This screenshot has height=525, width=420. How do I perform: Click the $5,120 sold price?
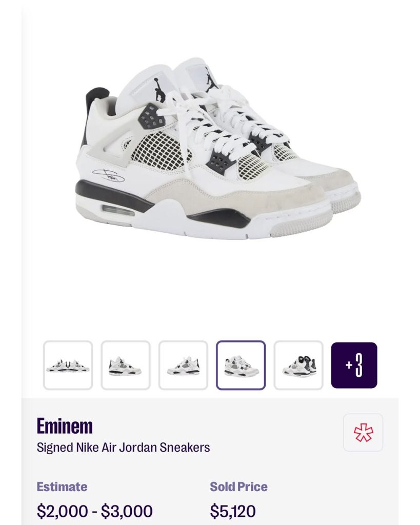pos(233,511)
